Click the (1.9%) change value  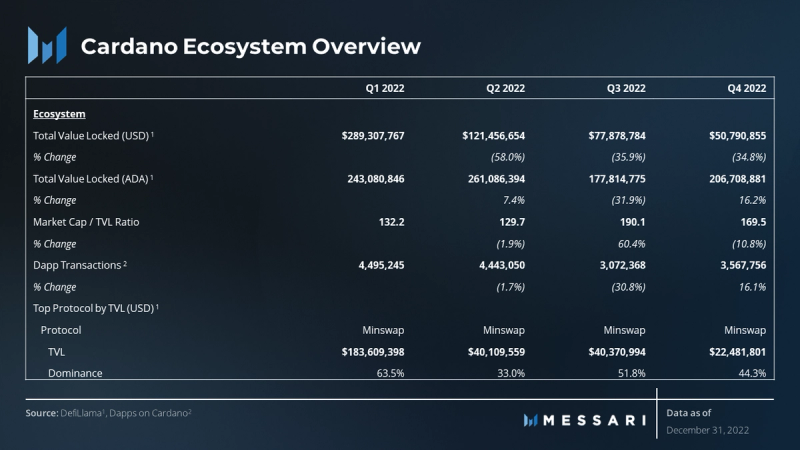[510, 244]
